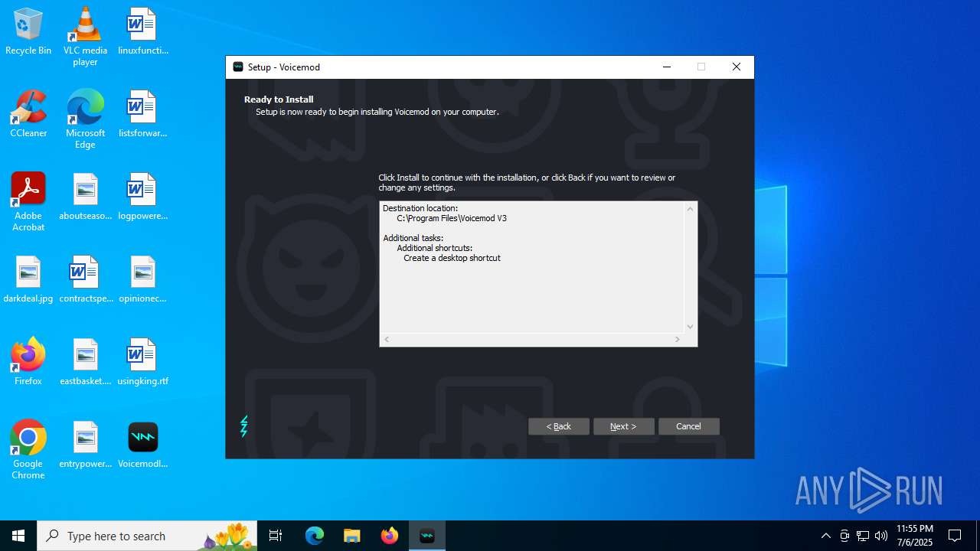Open File Explorer from the taskbar
This screenshot has height=551, width=980.
click(352, 536)
